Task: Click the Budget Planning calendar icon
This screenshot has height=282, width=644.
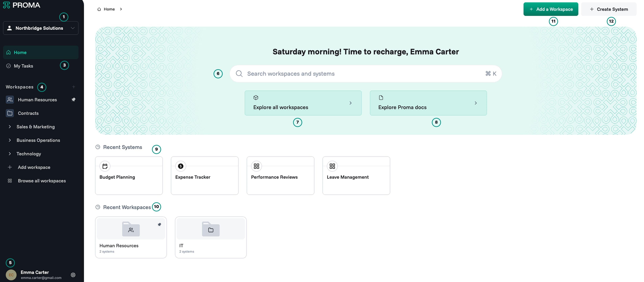Action: click(x=105, y=166)
